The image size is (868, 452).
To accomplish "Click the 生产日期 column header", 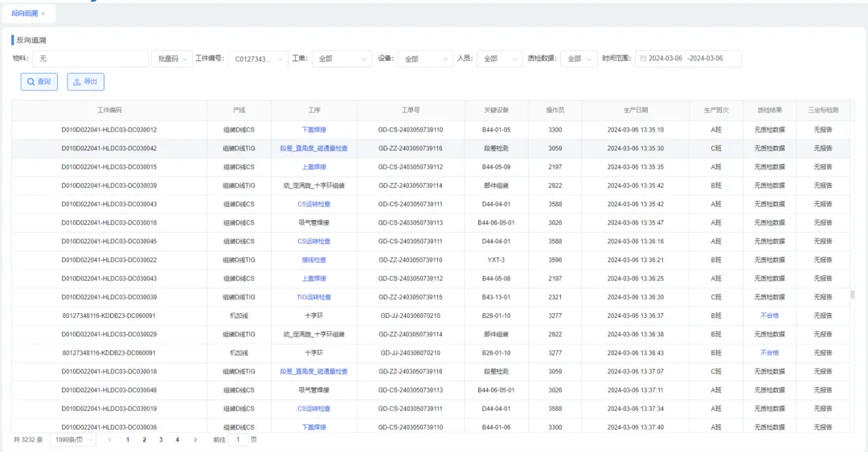I will pyautogui.click(x=636, y=110).
